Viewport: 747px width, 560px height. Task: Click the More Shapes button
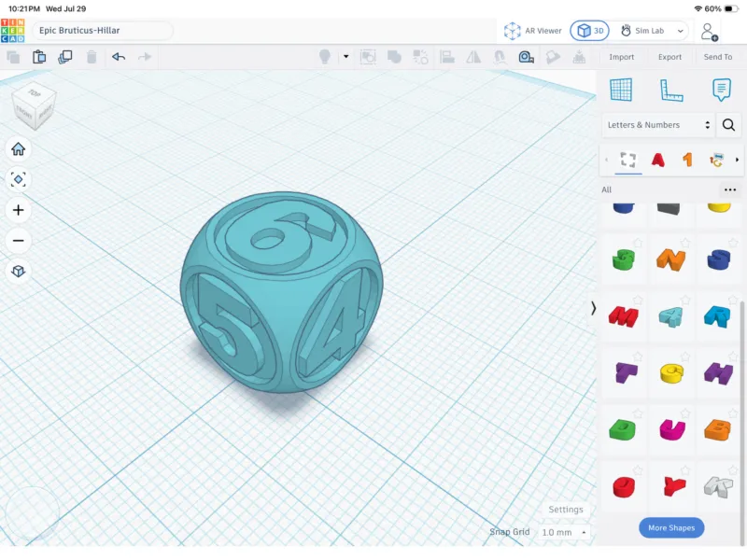click(x=671, y=527)
